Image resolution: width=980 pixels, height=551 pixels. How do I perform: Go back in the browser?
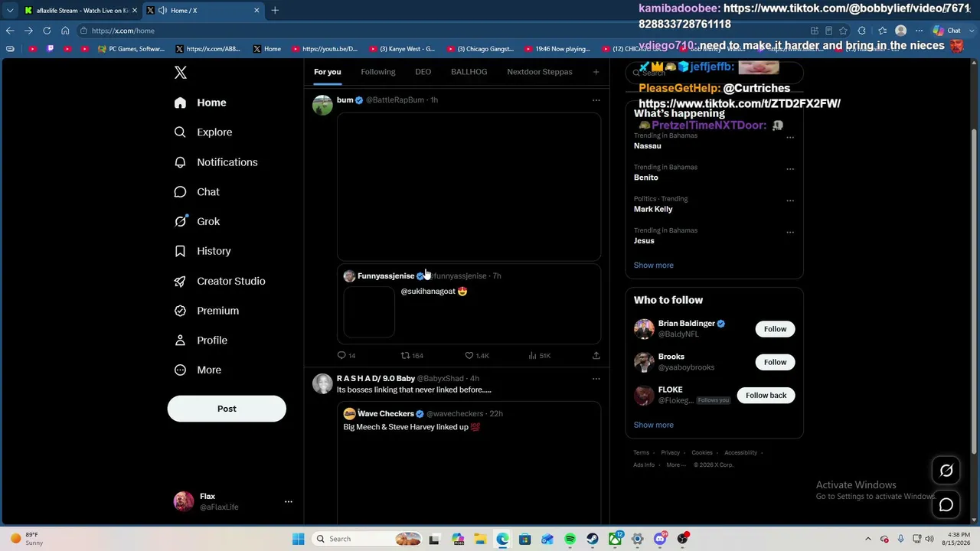[x=10, y=31]
